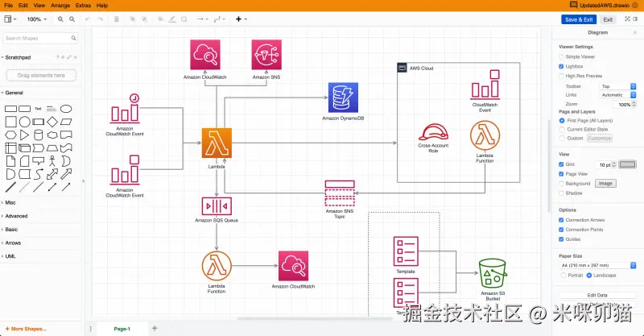Click the search magnifier in Search Shapes
Viewport: 644px width, 336px height.
point(73,38)
